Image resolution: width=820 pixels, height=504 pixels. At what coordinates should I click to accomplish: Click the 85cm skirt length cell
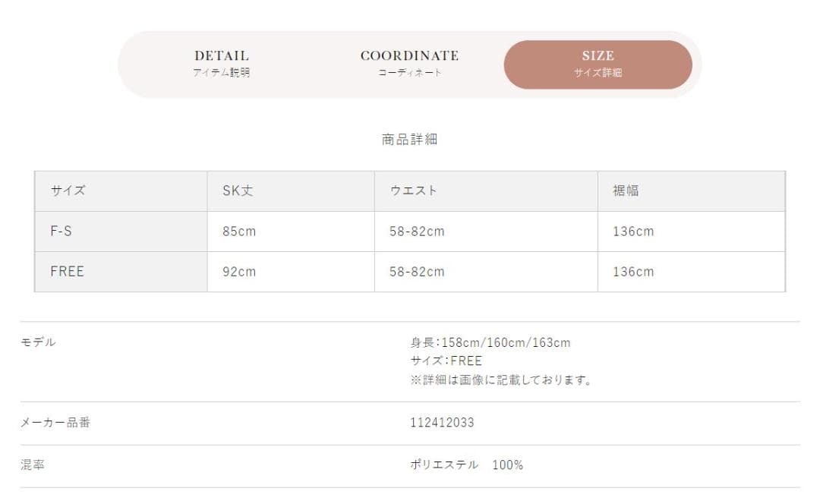pos(291,231)
